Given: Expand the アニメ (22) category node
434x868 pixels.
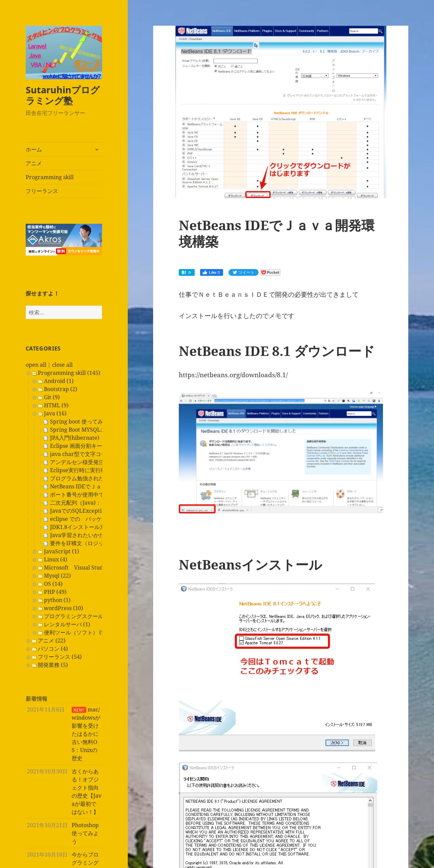Looking at the screenshot, I should tap(28, 641).
